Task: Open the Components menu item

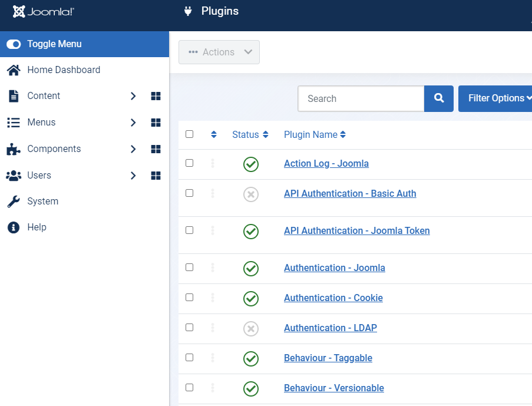Action: tap(54, 148)
